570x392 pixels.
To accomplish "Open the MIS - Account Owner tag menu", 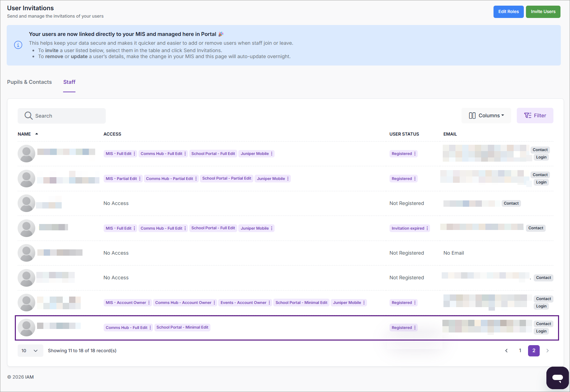I will click(x=149, y=303).
